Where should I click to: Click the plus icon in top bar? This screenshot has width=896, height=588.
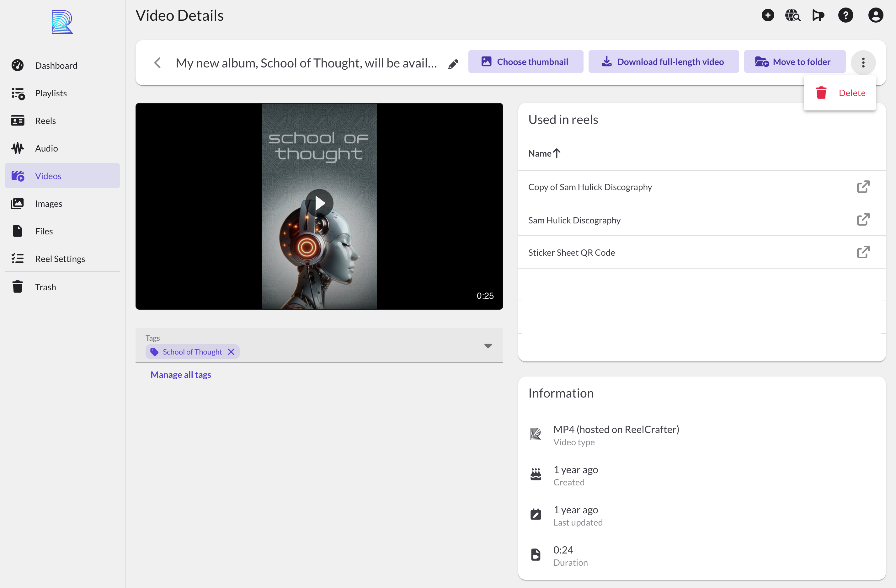coord(768,15)
